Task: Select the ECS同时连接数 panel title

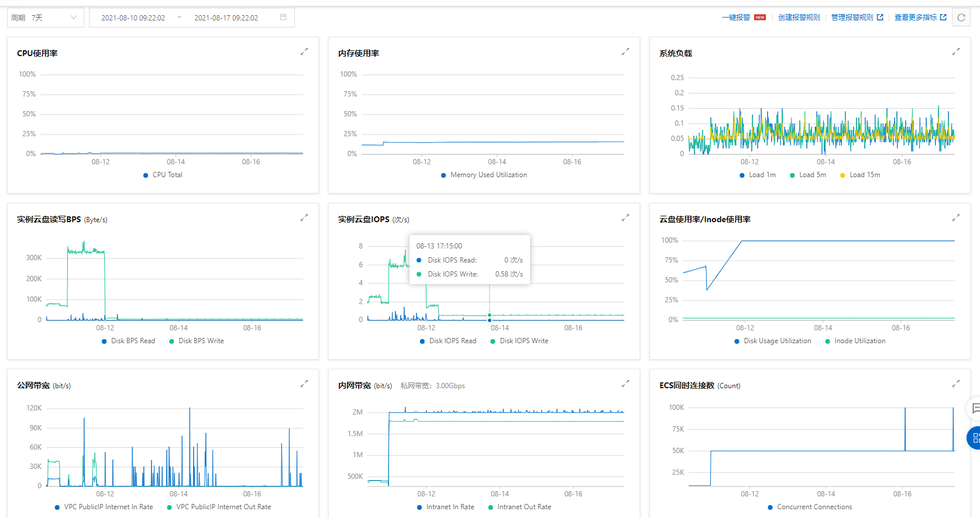Action: [687, 385]
